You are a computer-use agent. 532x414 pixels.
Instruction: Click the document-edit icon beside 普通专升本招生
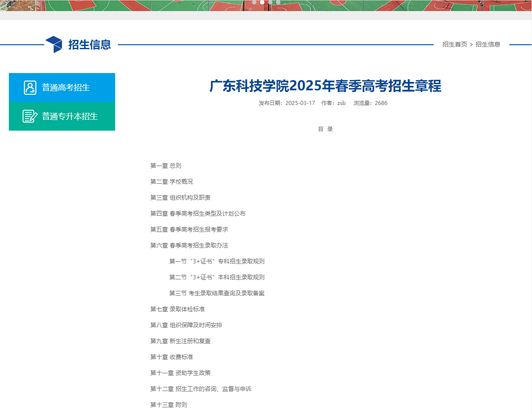(x=30, y=116)
